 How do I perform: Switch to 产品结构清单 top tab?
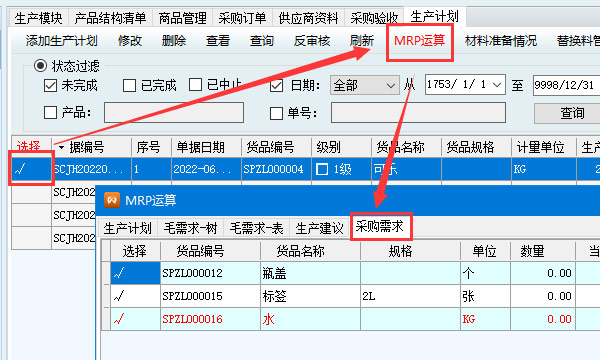click(110, 18)
